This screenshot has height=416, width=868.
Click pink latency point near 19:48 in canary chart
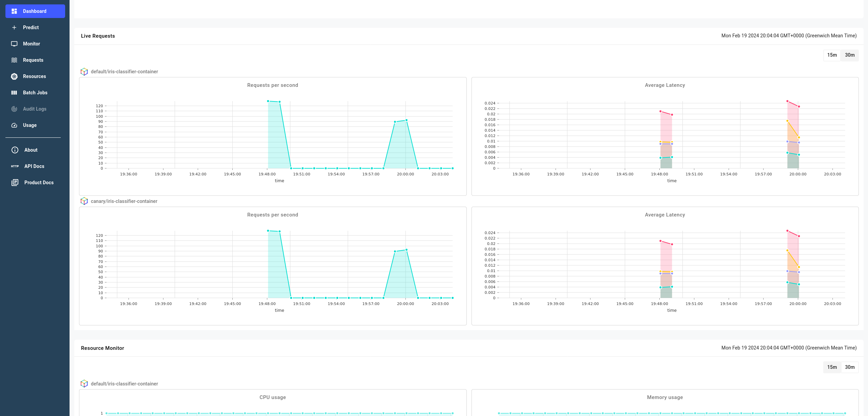pyautogui.click(x=660, y=241)
